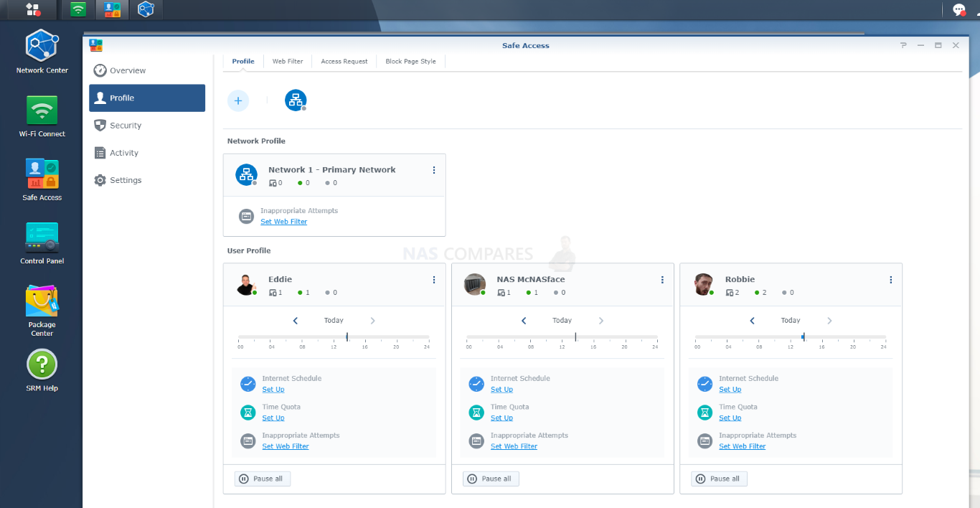The height and width of the screenshot is (508, 980).
Task: Open Safe Access desktop shortcut
Action: 42,179
